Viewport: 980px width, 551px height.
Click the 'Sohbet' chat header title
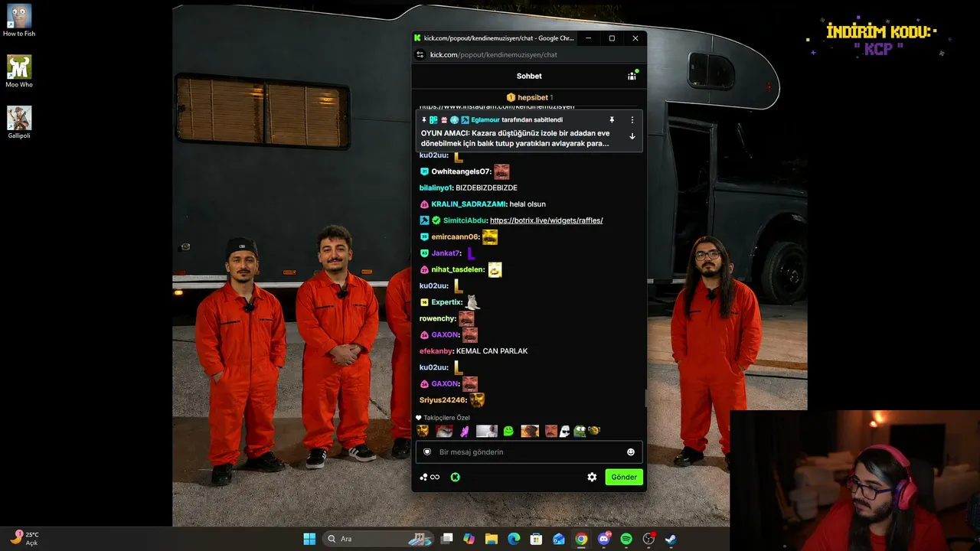529,76
